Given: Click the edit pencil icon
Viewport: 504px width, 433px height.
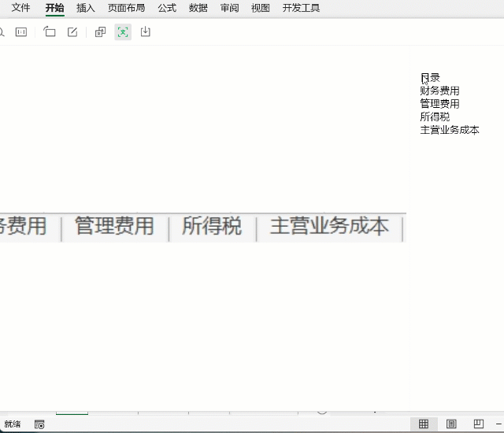Looking at the screenshot, I should pyautogui.click(x=72, y=31).
